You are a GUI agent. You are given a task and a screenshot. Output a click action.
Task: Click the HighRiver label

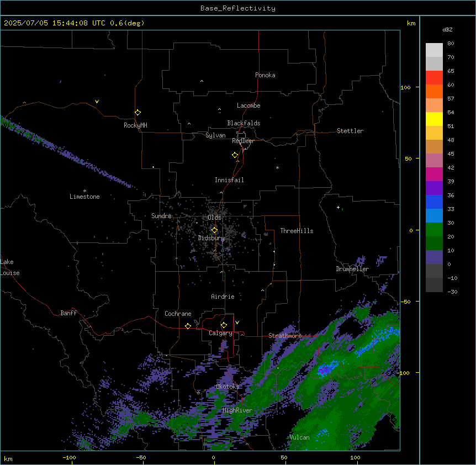coord(237,410)
